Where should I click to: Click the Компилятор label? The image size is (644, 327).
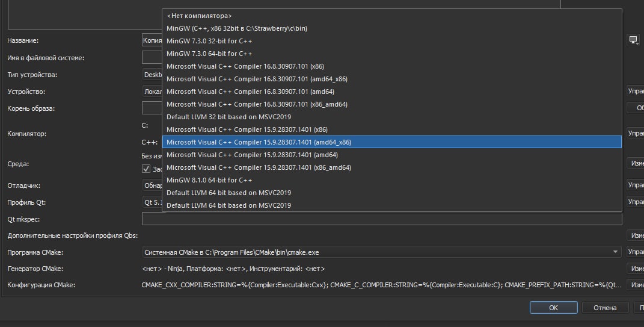point(26,134)
